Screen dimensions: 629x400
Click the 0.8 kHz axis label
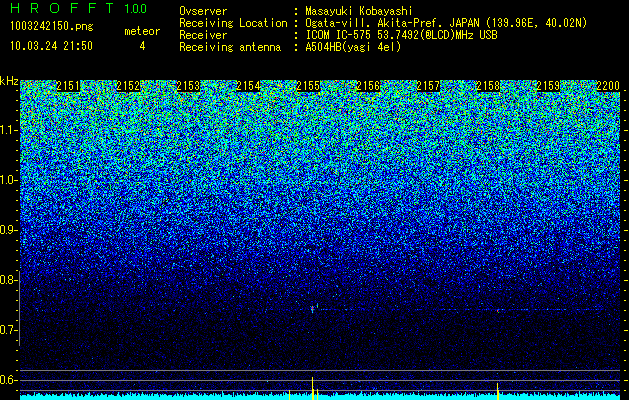point(8,280)
